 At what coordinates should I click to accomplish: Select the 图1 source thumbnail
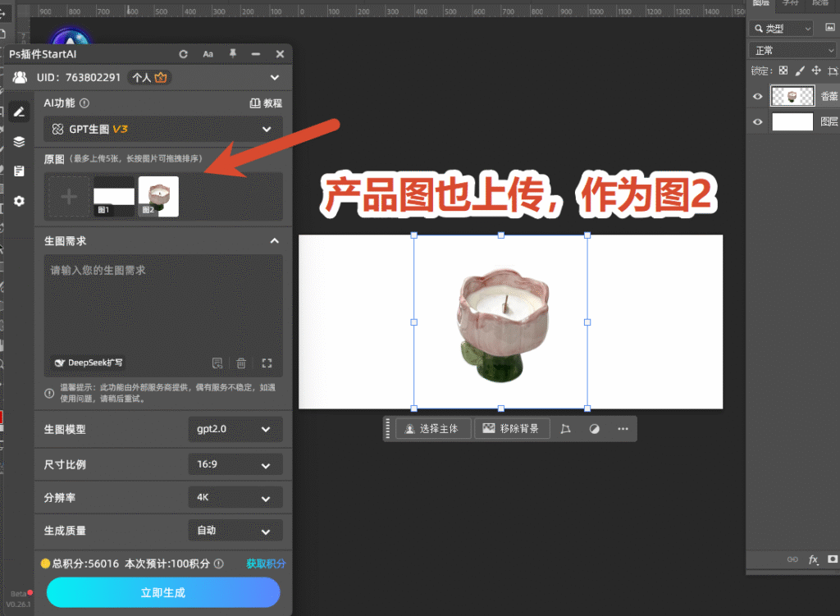pyautogui.click(x=114, y=197)
